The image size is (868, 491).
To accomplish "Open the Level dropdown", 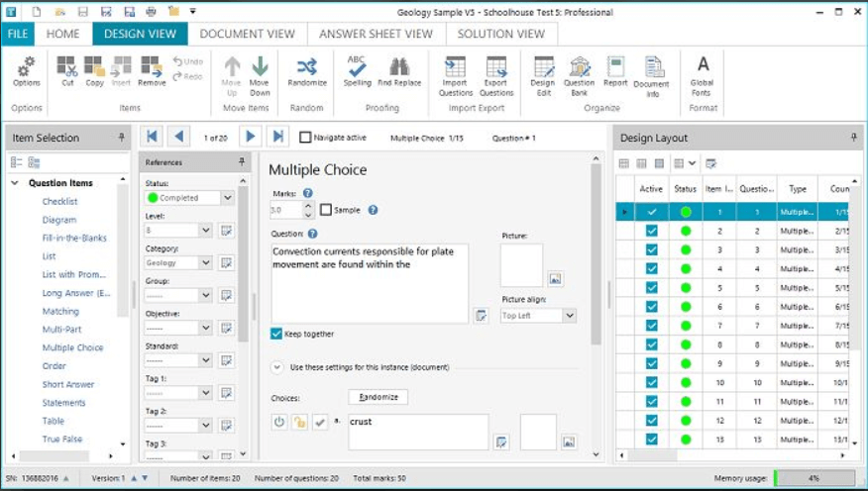I will point(205,230).
